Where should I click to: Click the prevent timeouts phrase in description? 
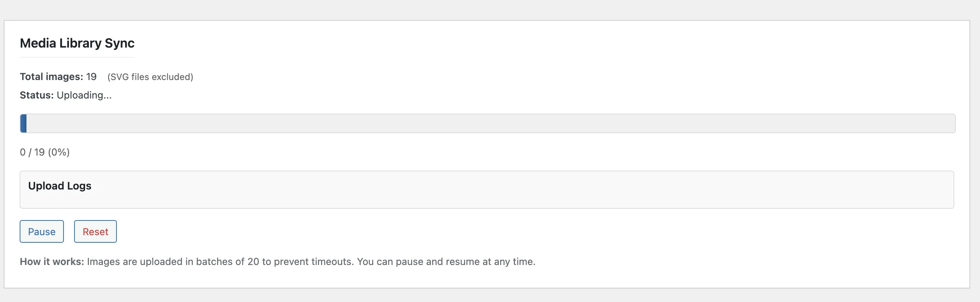coord(313,262)
